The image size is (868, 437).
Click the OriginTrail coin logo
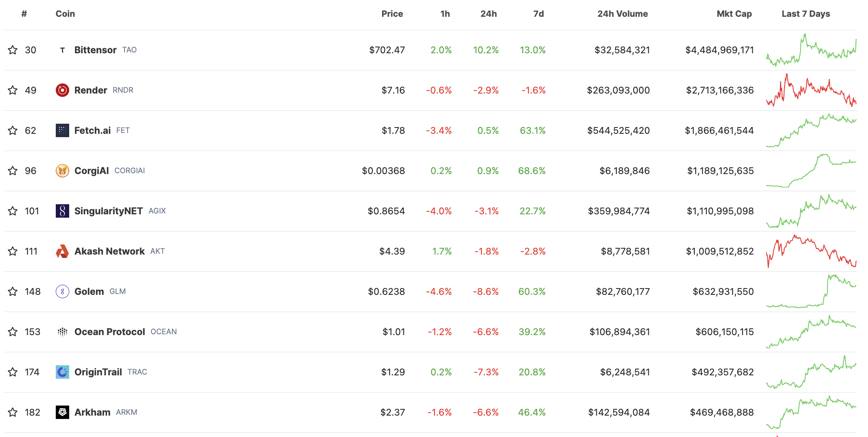[x=62, y=372]
